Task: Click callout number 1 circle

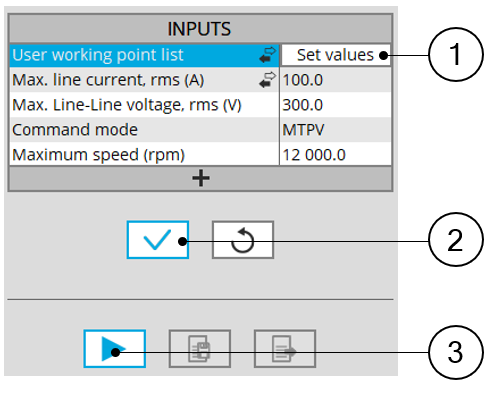Action: [x=455, y=55]
